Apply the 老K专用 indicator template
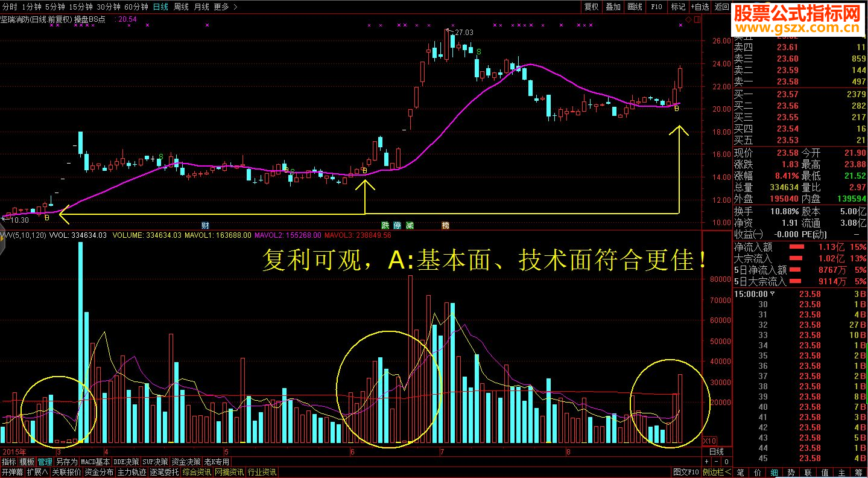Image resolution: width=868 pixels, height=478 pixels. [x=217, y=462]
